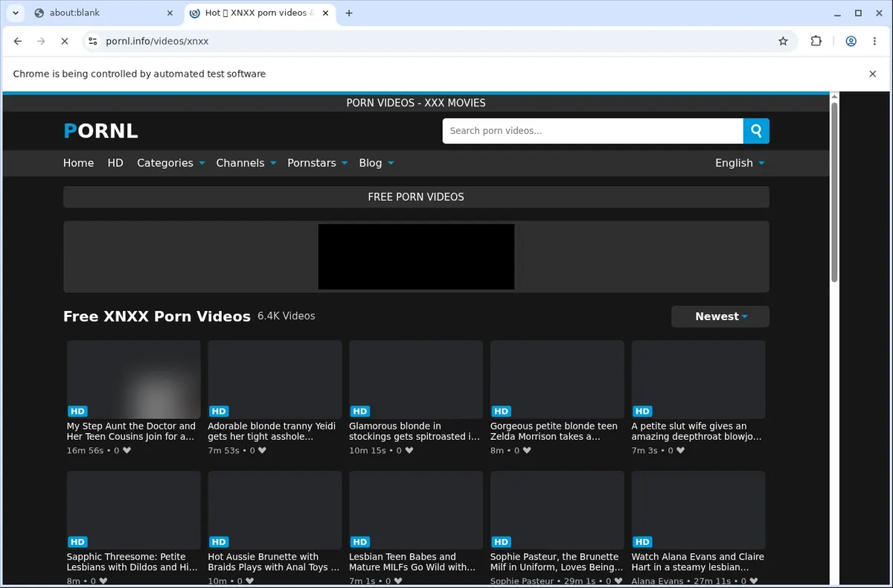893x588 pixels.
Task: Open a new browser tab
Action: (349, 13)
